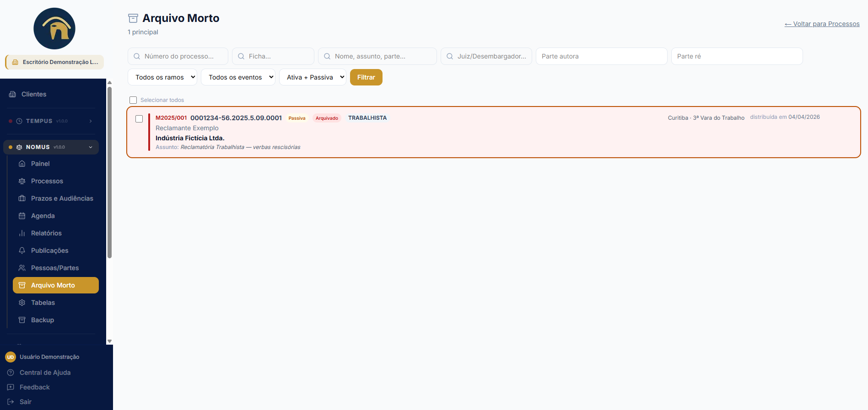Click the Feedback message icon
This screenshot has width=868, height=410.
coord(11,387)
